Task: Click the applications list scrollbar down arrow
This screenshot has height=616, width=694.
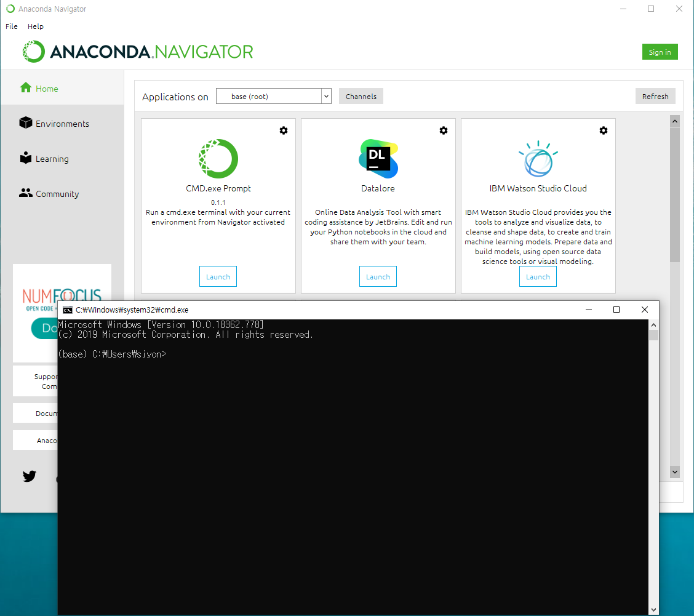Action: (x=674, y=472)
